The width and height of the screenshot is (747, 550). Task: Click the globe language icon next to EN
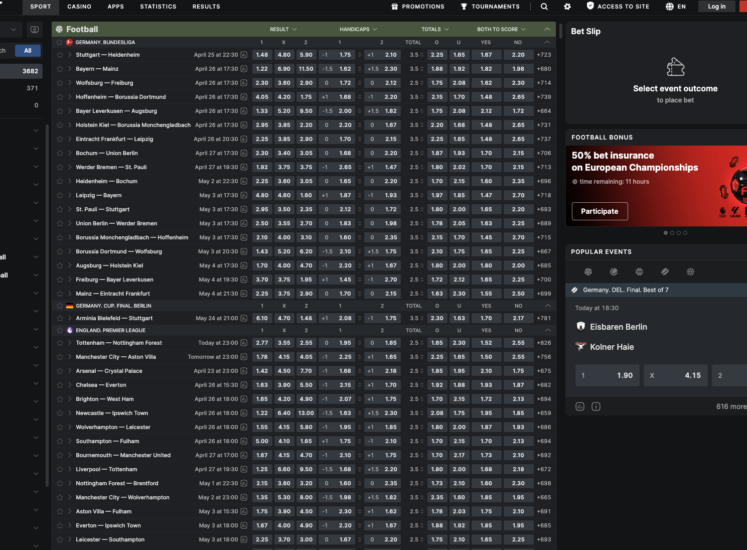point(667,6)
